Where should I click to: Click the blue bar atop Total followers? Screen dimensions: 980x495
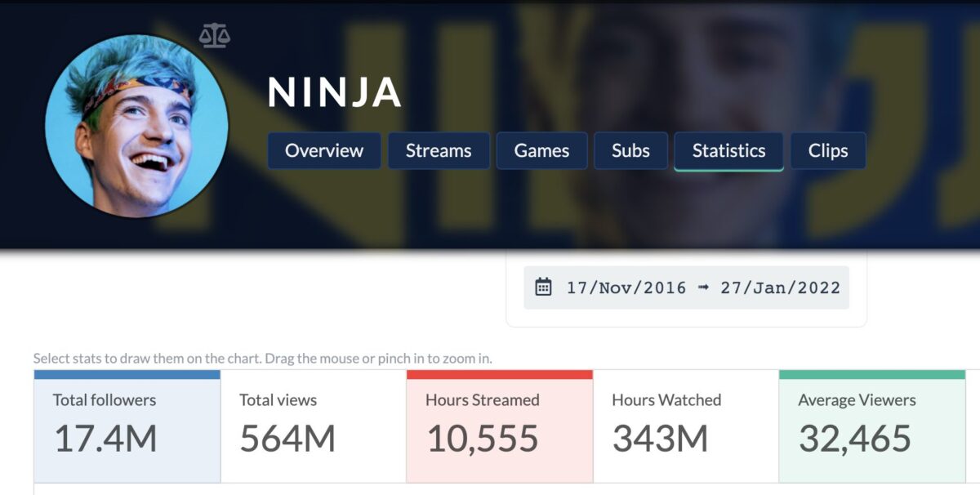[126, 374]
